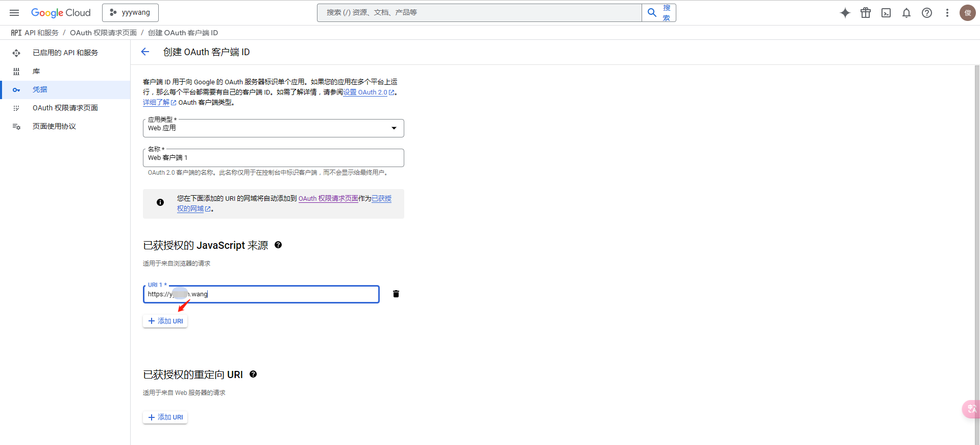Select 凭据 in the sidebar
Image resolution: width=980 pixels, height=445 pixels.
click(65, 90)
